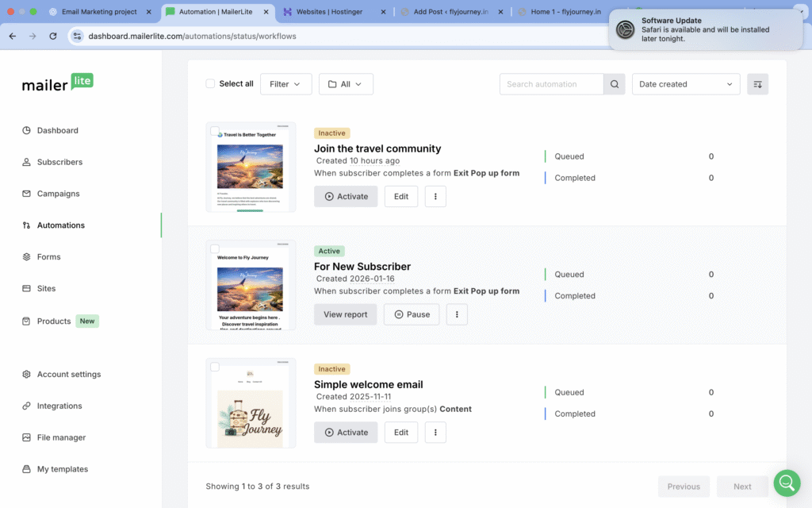
Task: Tick checkbox on Join the travel community thumbnail
Action: (215, 132)
